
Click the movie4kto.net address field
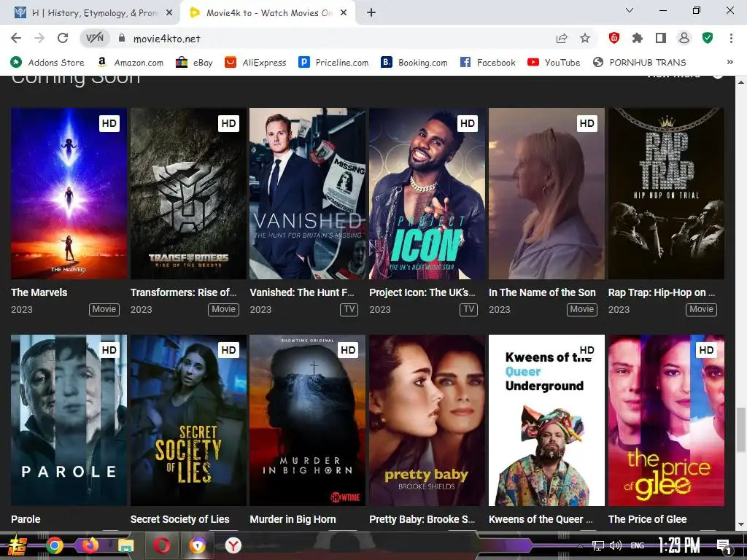tap(166, 39)
